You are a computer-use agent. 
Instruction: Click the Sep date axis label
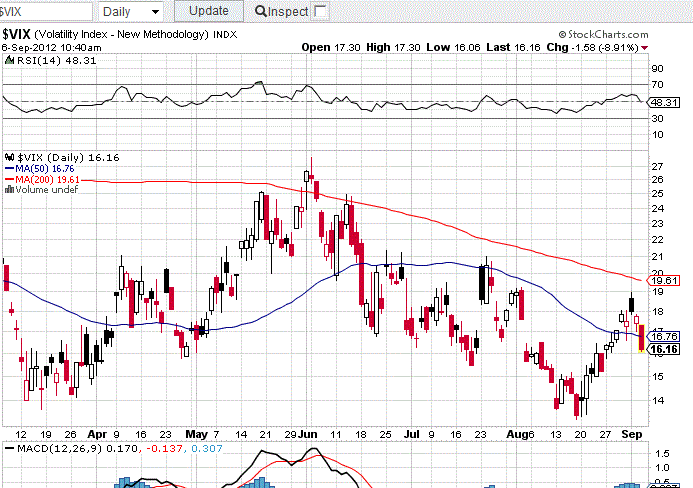coord(632,434)
